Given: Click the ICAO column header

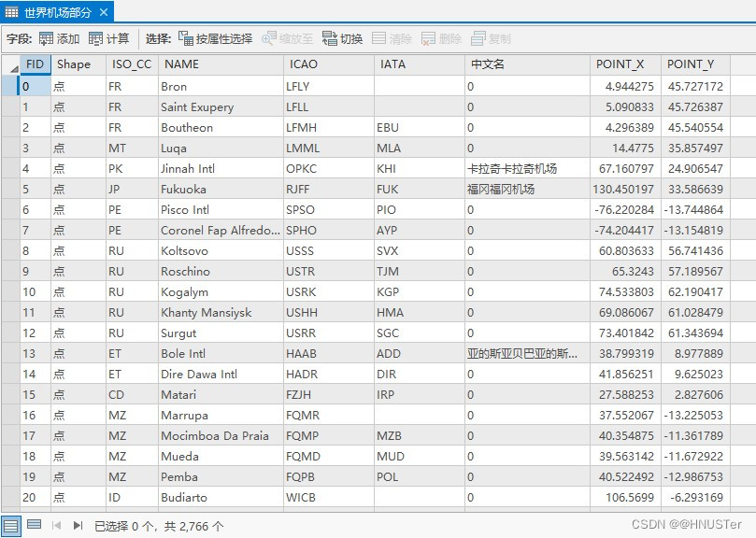Looking at the screenshot, I should point(329,64).
